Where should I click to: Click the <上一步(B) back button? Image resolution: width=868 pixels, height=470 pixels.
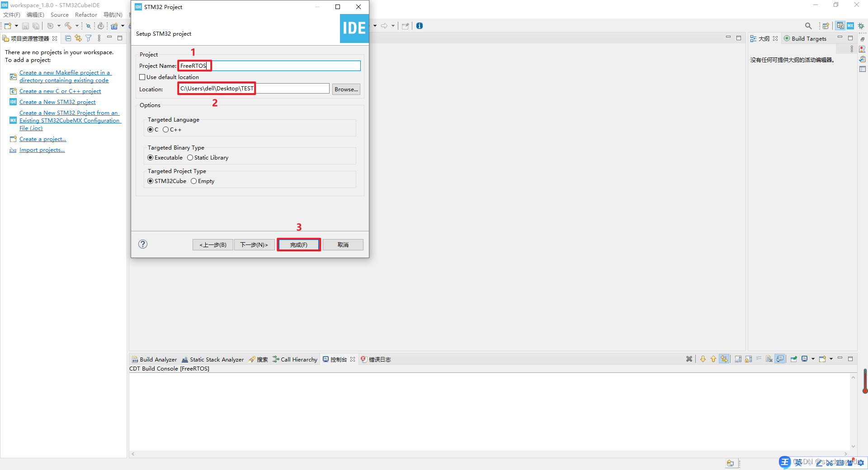coord(213,244)
